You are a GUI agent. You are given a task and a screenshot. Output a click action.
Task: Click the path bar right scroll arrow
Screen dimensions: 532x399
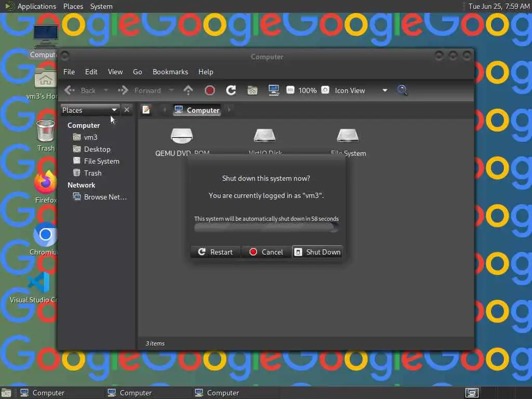(229, 110)
